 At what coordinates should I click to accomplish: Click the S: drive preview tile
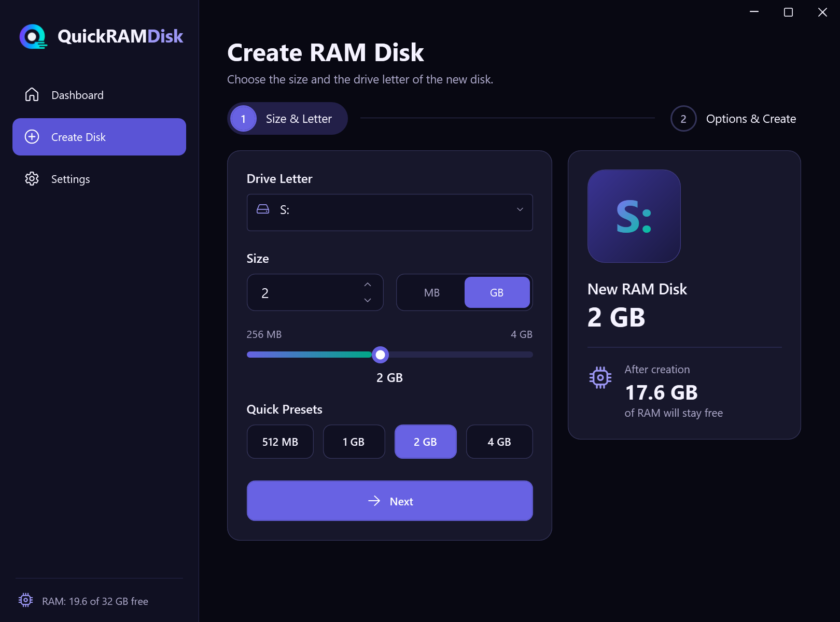coord(634,216)
